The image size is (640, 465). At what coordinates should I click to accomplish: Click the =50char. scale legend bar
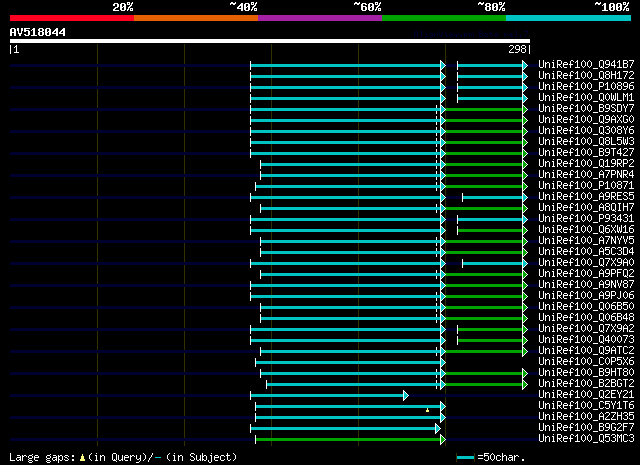click(x=465, y=457)
